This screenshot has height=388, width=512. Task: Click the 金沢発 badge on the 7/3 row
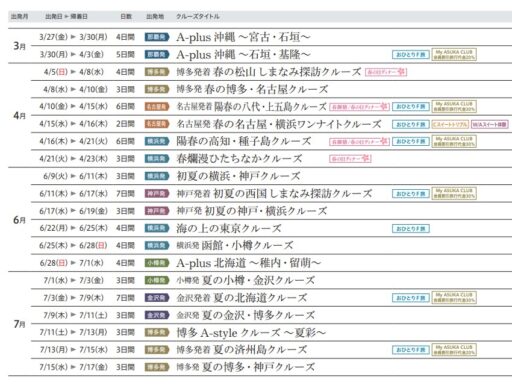pos(157,298)
